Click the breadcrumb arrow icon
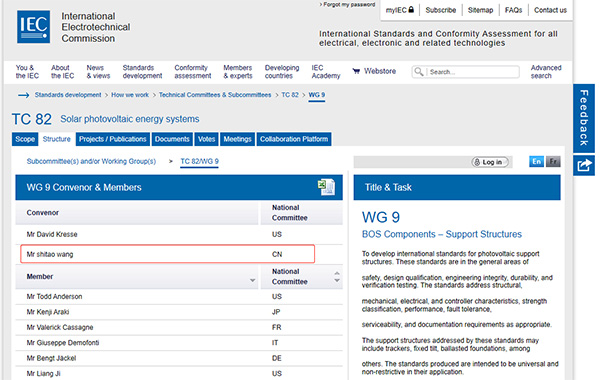600x380 pixels. pyautogui.click(x=24, y=95)
